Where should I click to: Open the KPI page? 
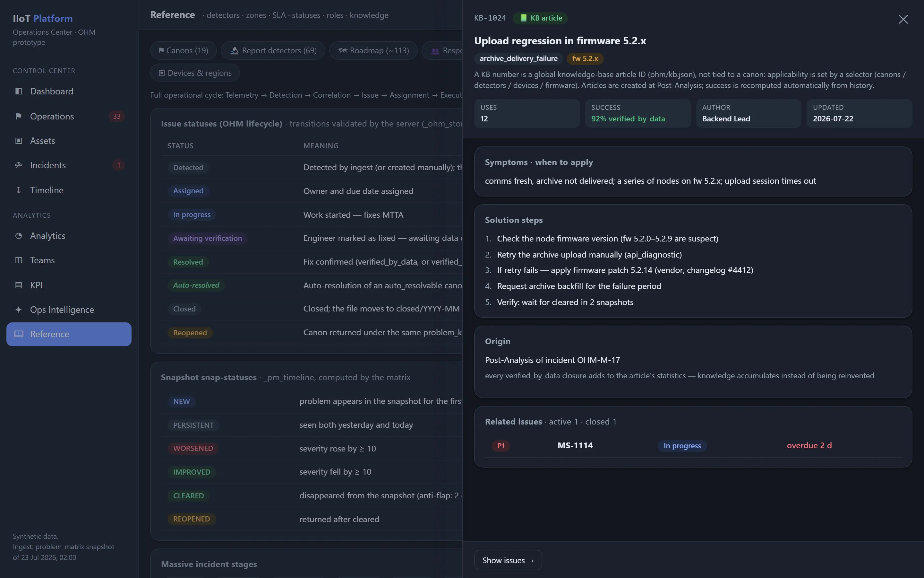tap(69, 285)
